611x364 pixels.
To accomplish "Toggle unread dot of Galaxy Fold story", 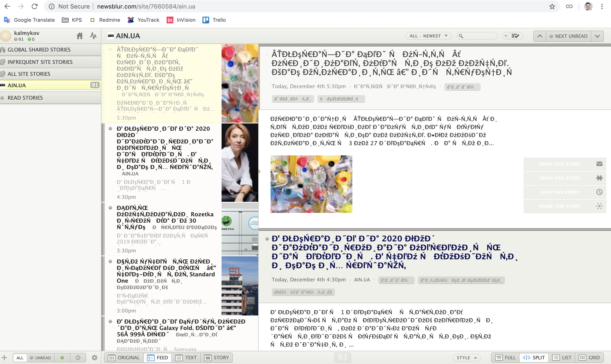I will [110, 321].
